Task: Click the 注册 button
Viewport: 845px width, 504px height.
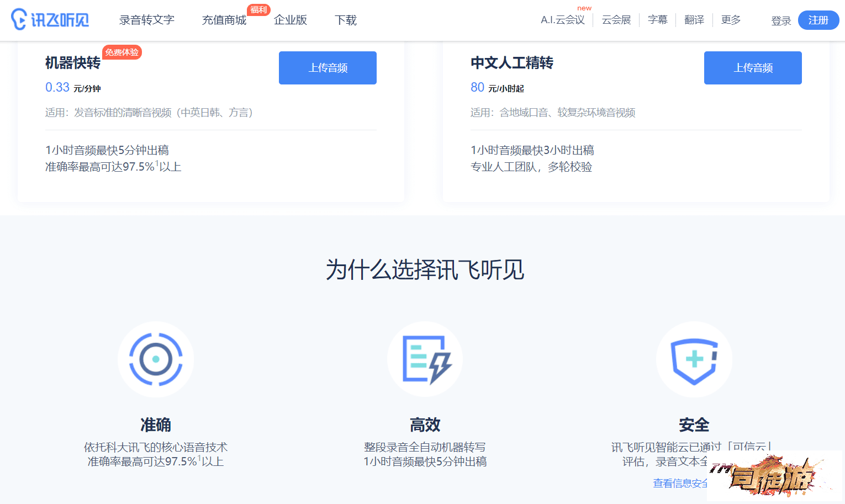Action: [818, 20]
